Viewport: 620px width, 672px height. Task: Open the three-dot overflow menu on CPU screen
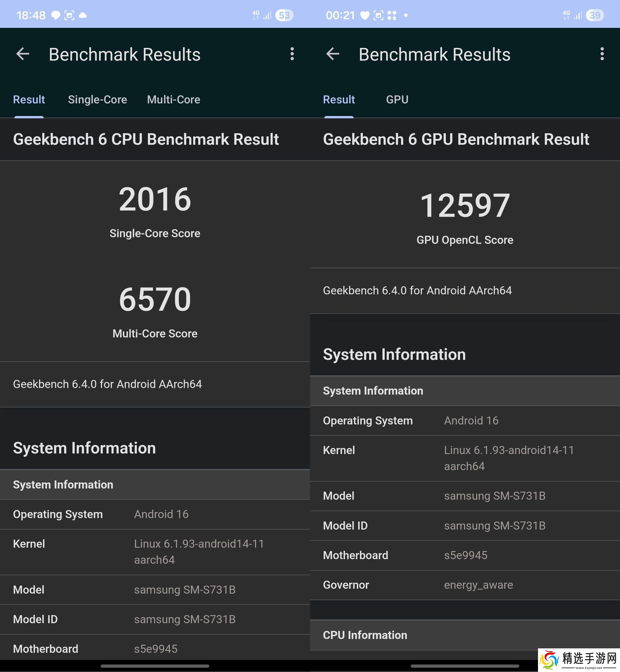coord(292,54)
